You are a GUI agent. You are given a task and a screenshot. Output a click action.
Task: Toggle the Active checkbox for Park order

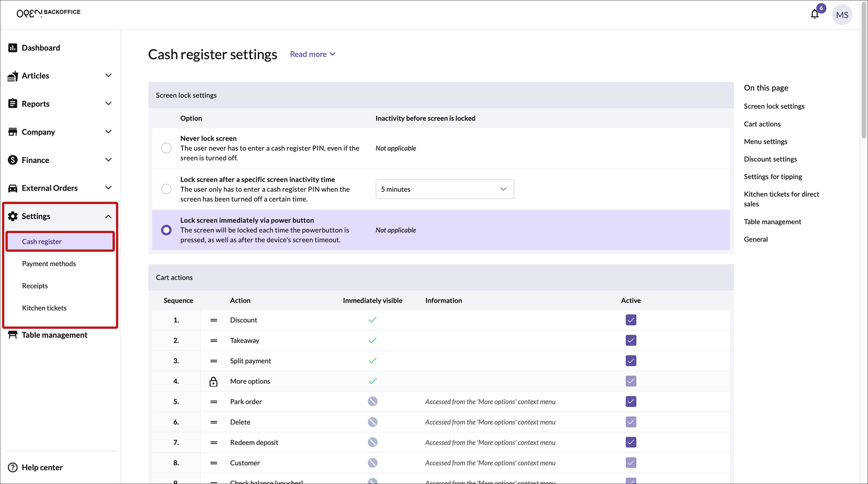coord(631,402)
